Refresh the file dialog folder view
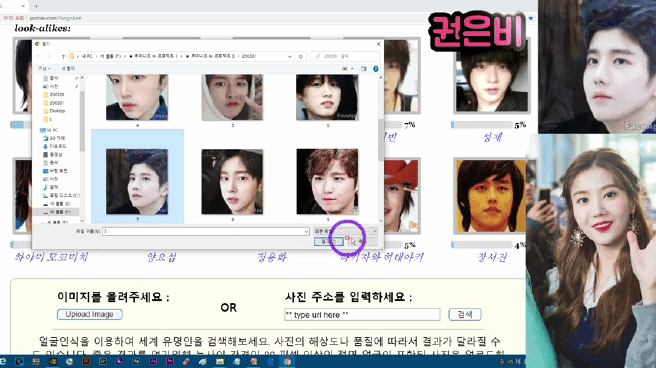 (300, 56)
